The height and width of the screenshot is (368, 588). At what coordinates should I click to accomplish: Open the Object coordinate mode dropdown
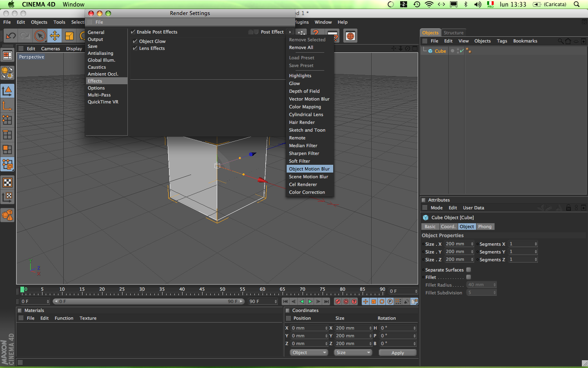(309, 352)
